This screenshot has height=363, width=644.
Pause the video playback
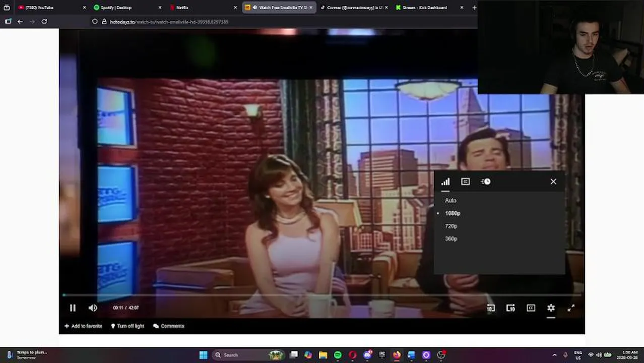[73, 308]
